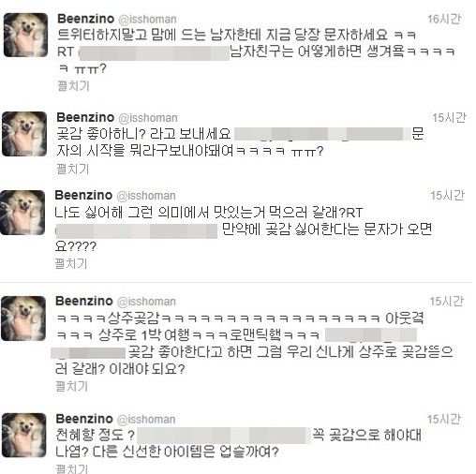
Task: Open avatar of tweet posted 16시간 ago
Action: pyautogui.click(x=25, y=35)
